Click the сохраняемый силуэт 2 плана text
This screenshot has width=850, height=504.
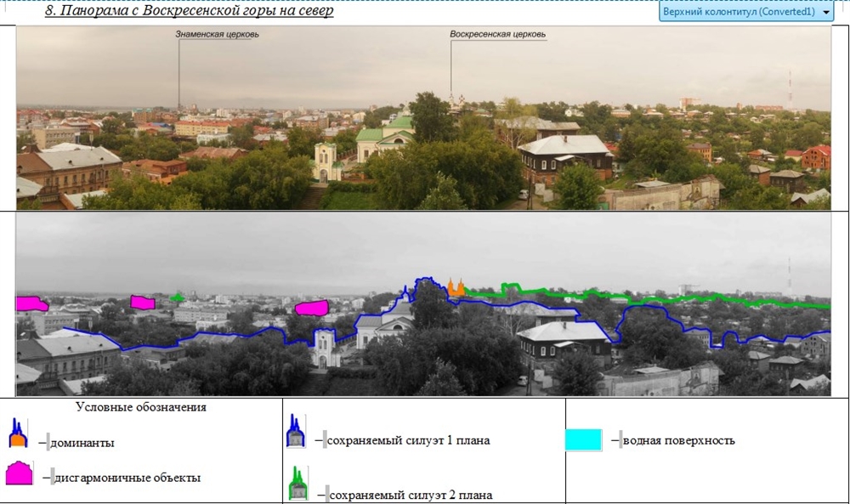(x=411, y=495)
